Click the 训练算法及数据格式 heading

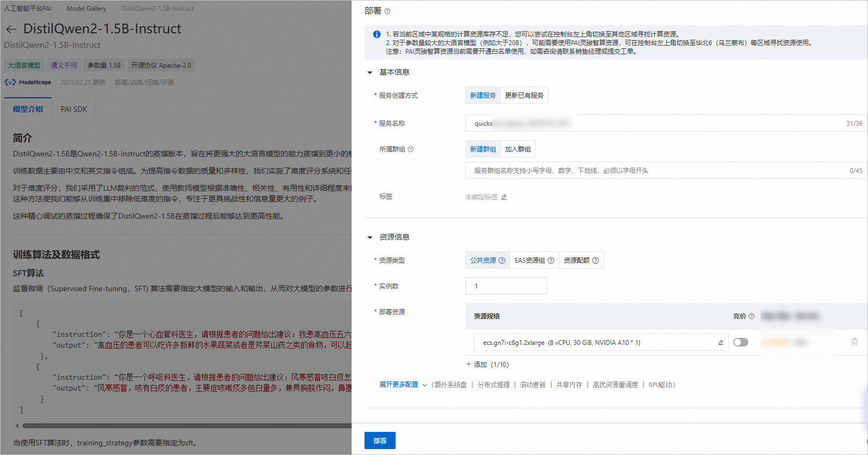56,255
